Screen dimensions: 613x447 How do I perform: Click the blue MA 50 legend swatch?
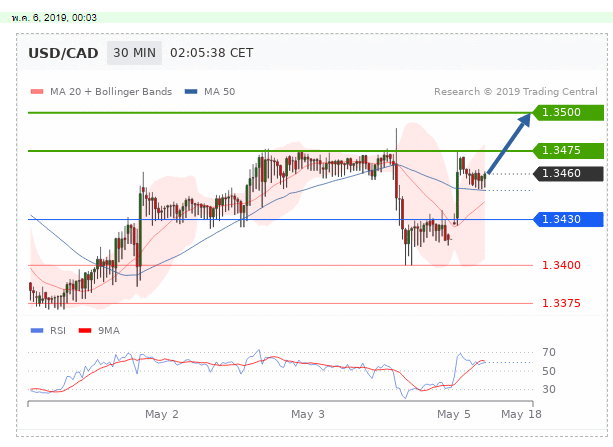191,92
